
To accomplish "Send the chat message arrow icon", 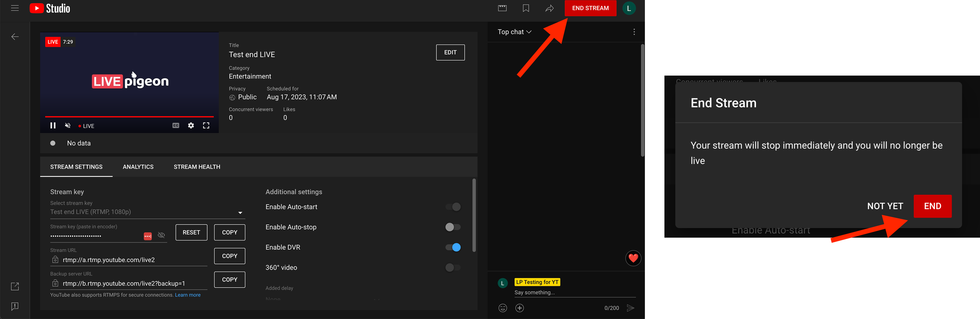I will (631, 308).
